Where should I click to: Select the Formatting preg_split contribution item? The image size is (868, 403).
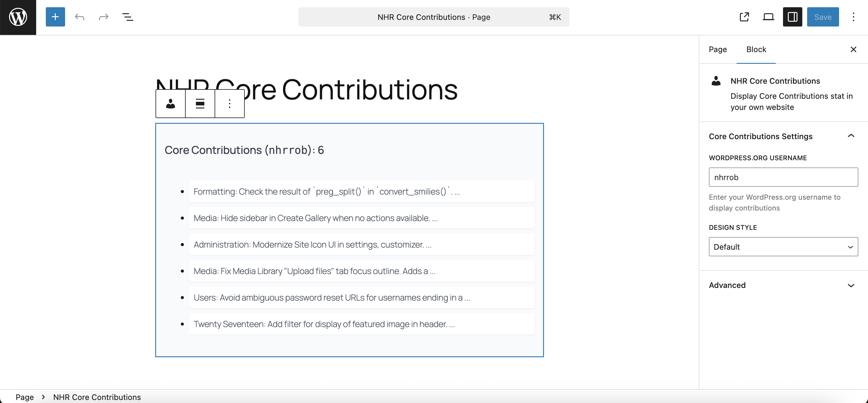(x=361, y=192)
